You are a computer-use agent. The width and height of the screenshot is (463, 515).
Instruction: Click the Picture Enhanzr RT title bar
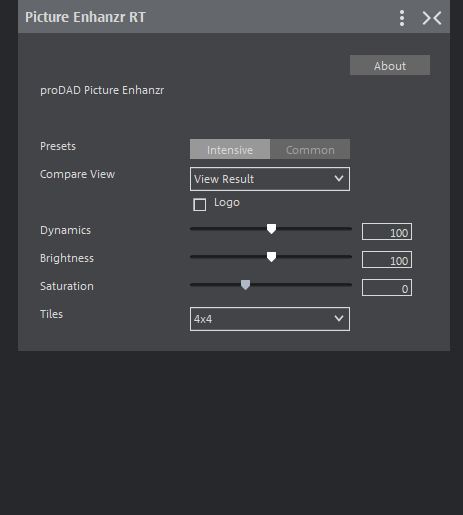[234, 17]
